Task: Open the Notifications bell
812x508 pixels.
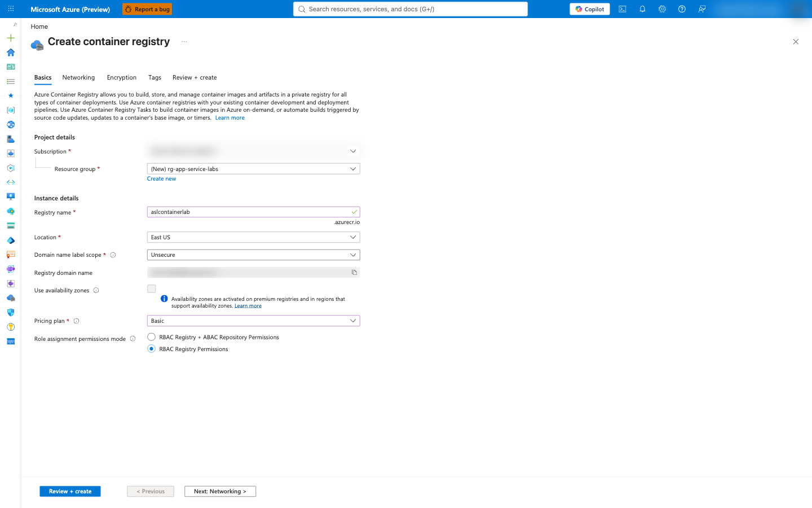Action: tap(642, 9)
